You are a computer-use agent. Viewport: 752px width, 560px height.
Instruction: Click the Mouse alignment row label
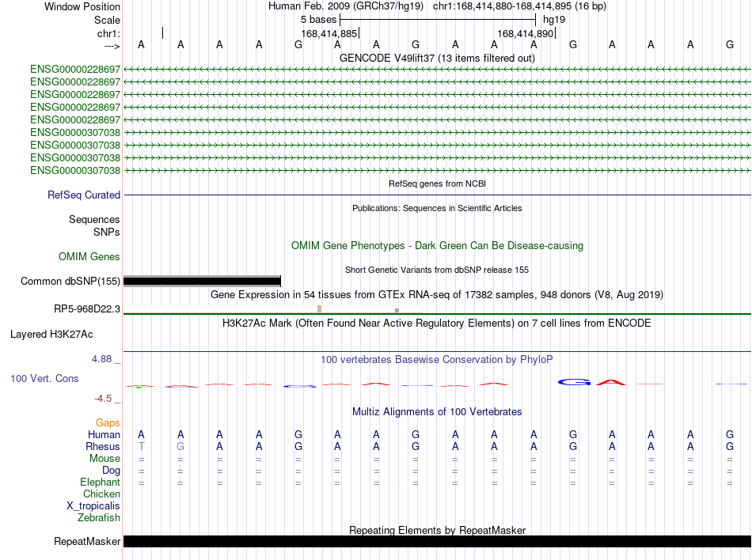point(104,459)
